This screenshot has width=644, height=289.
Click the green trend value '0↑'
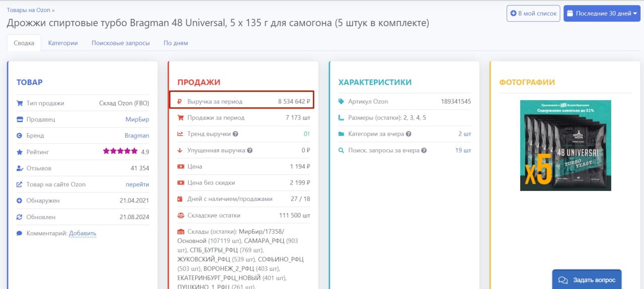tap(307, 134)
